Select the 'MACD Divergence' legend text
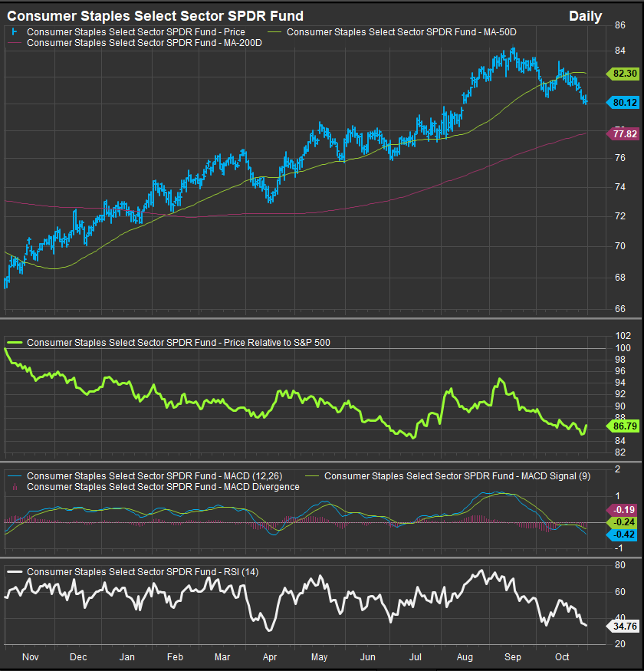The height and width of the screenshot is (671, 644). (x=261, y=487)
